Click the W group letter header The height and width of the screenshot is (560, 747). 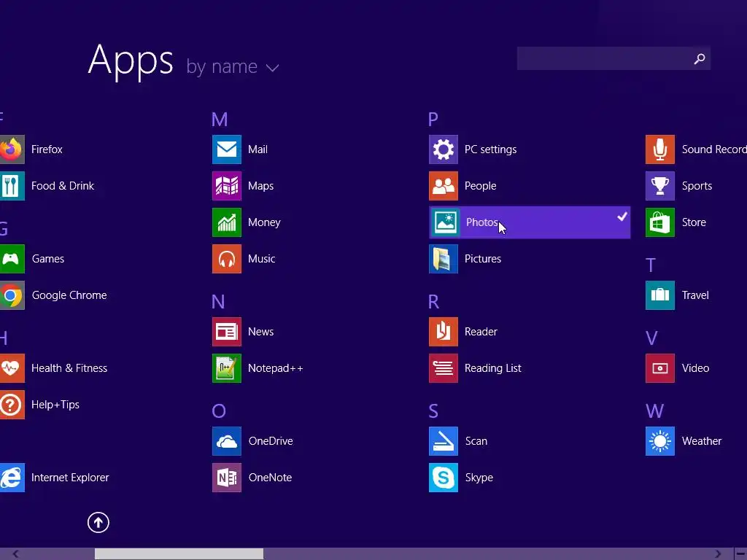(654, 411)
